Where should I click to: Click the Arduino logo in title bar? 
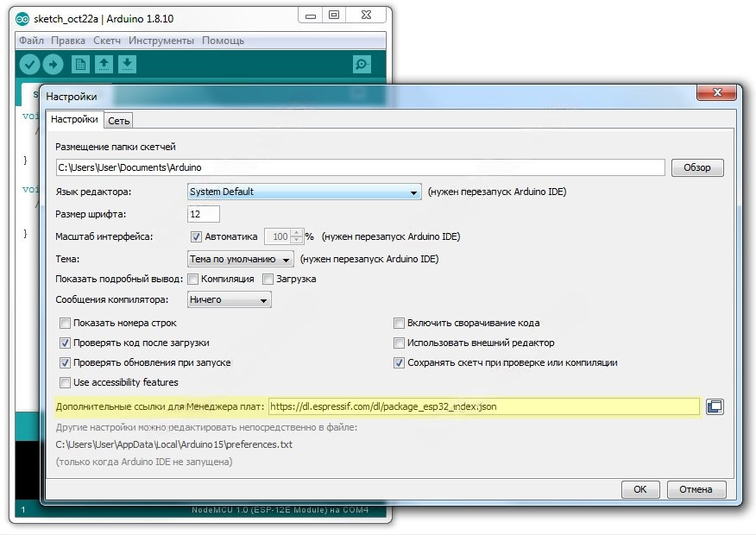click(22, 16)
